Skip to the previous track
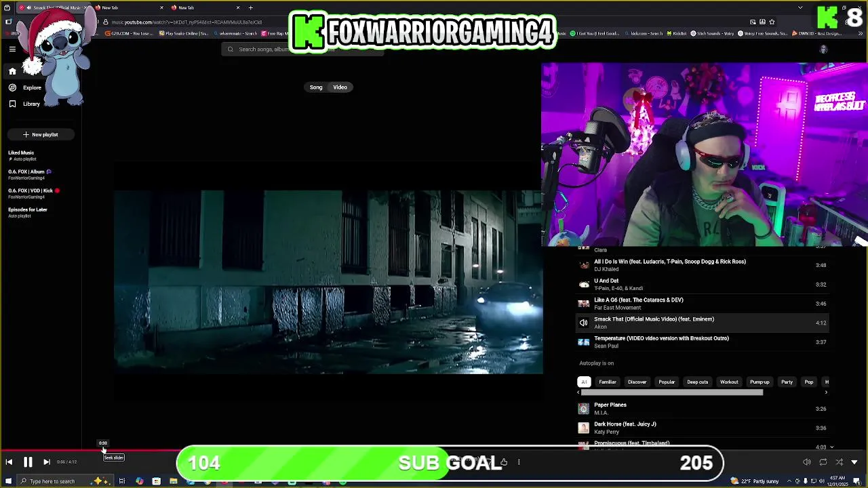 coord(9,462)
